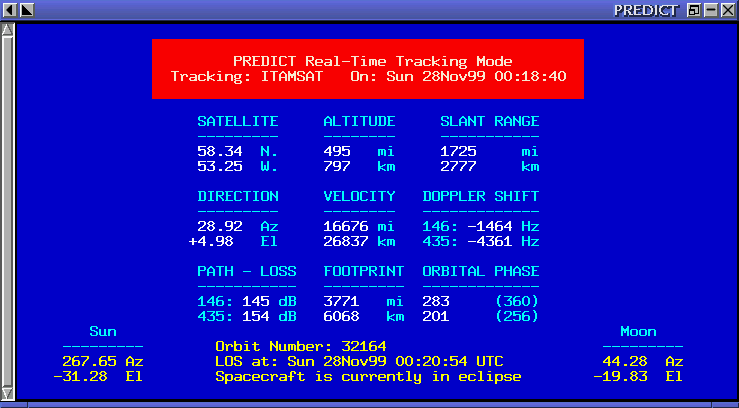This screenshot has height=408, width=739.
Task: Click the FOOTPRINT heading
Action: pos(363,271)
